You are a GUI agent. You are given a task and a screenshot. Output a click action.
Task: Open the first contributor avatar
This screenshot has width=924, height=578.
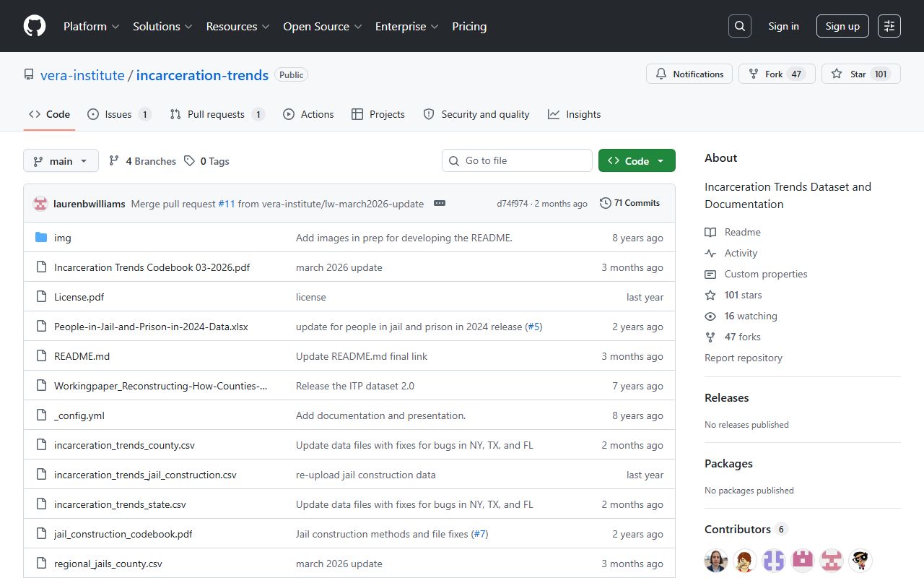tap(716, 561)
